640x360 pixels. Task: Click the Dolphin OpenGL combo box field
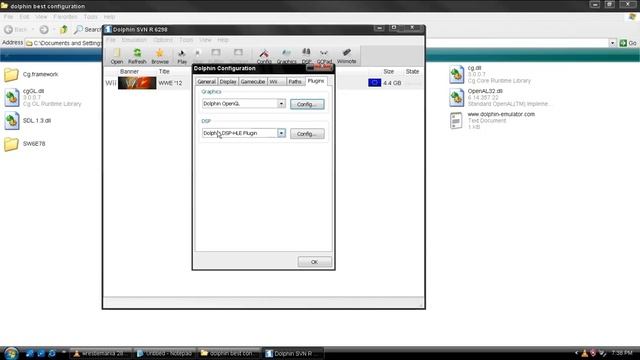tap(243, 104)
